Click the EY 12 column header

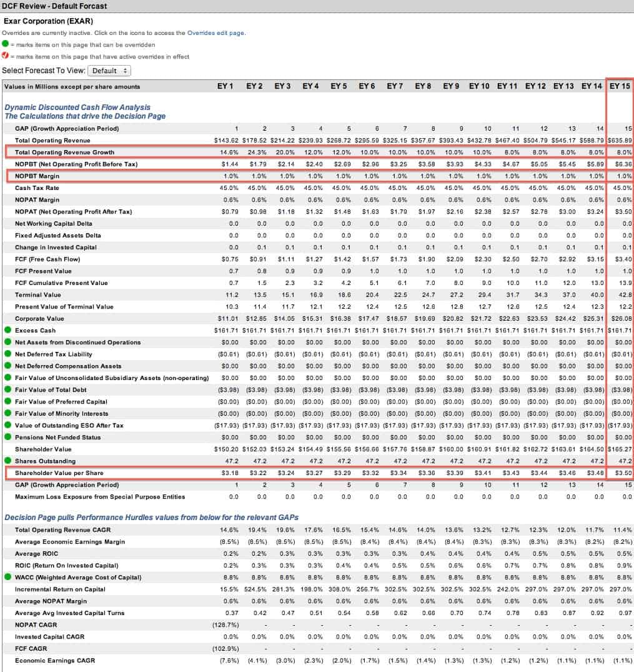[x=535, y=86]
